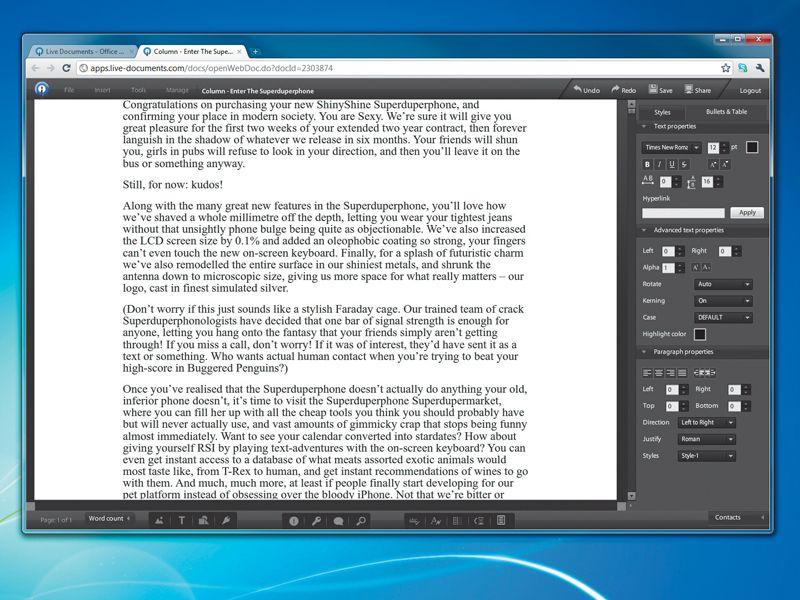800x600 pixels.
Task: Open the File menu
Action: tap(69, 90)
